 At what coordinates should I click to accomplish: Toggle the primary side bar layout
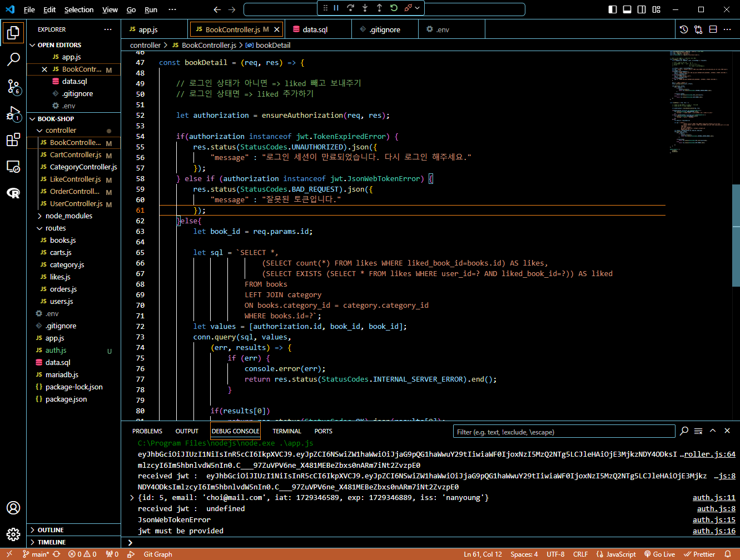tap(613, 9)
